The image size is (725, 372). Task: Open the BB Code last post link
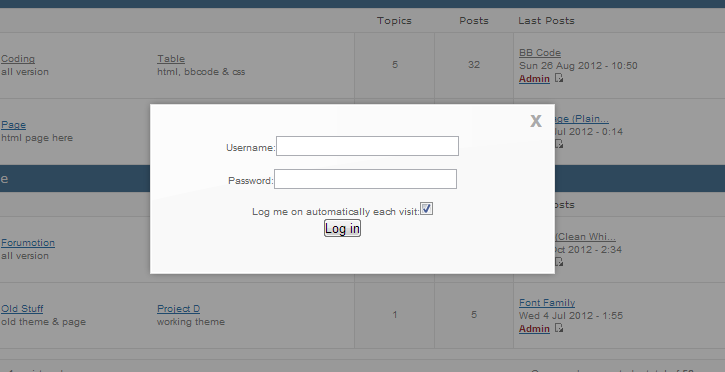[540, 53]
